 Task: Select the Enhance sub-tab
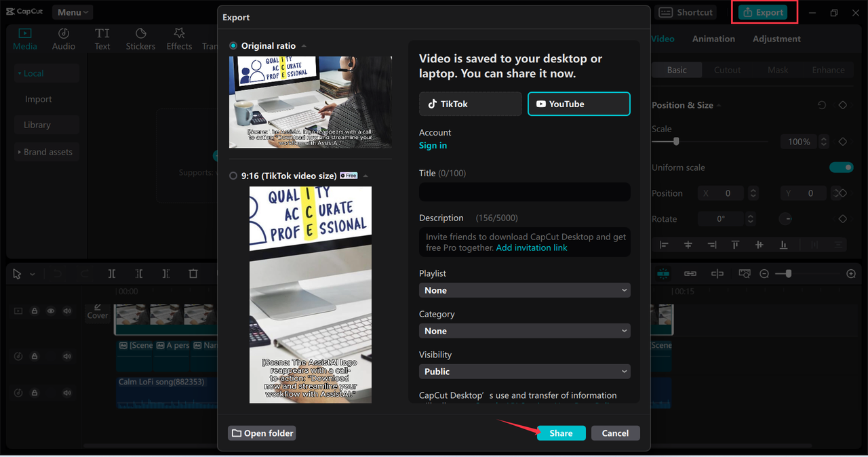(828, 70)
